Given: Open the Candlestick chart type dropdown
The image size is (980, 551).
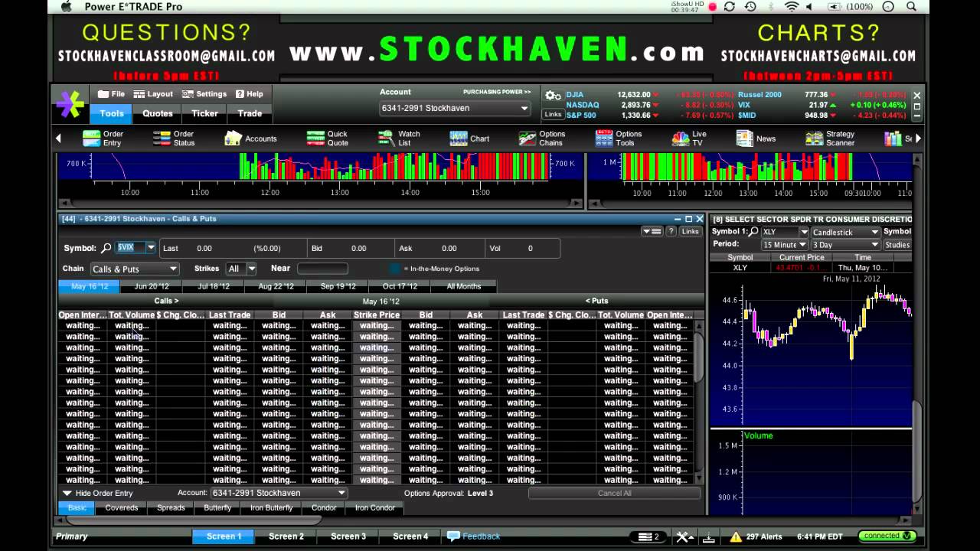Looking at the screenshot, I should click(845, 232).
